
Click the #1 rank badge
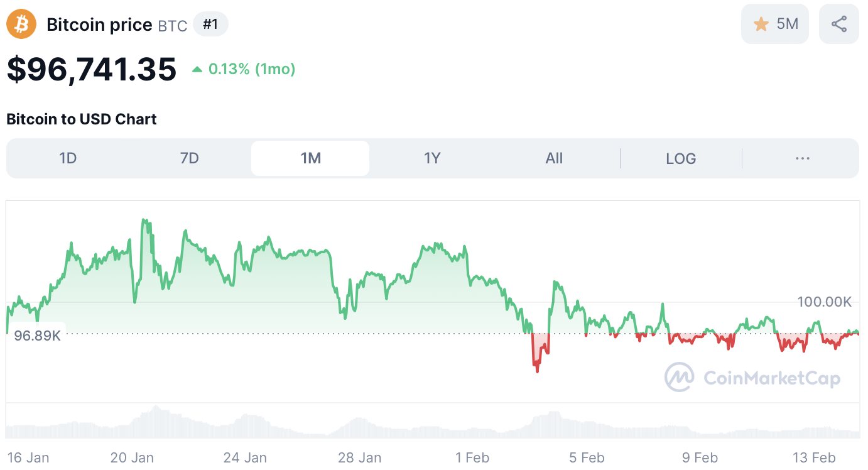pyautogui.click(x=210, y=23)
